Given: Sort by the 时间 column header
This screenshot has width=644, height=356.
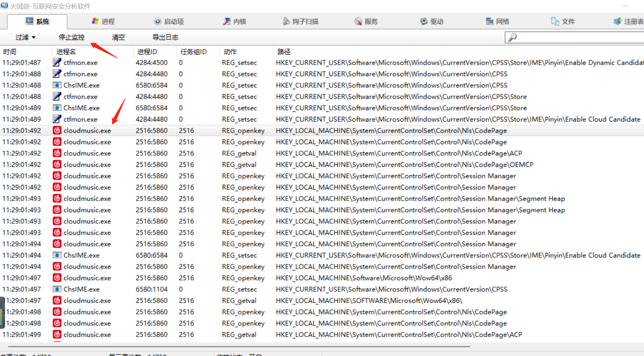Looking at the screenshot, I should pos(10,52).
